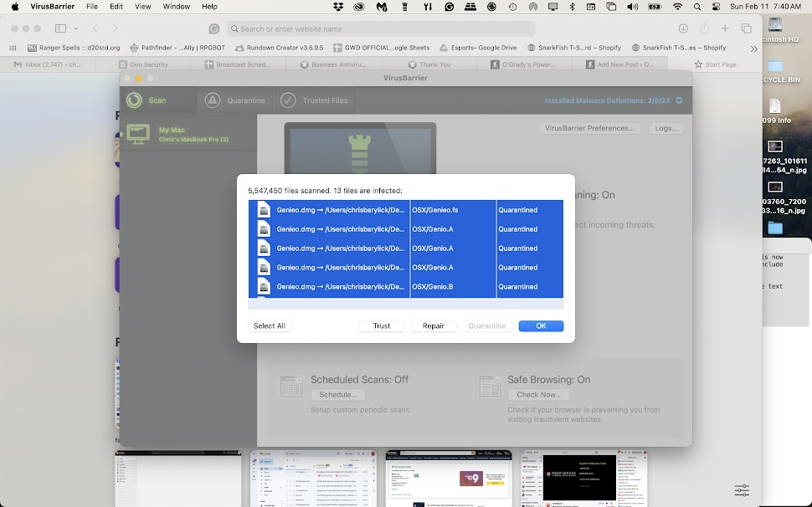
Task: Open Rundown Creator bookmark
Action: coord(279,48)
